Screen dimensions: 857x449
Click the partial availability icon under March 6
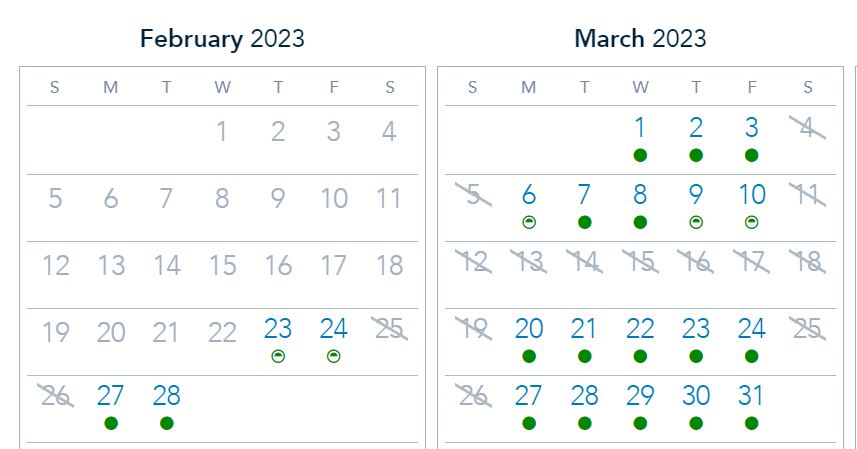529,222
